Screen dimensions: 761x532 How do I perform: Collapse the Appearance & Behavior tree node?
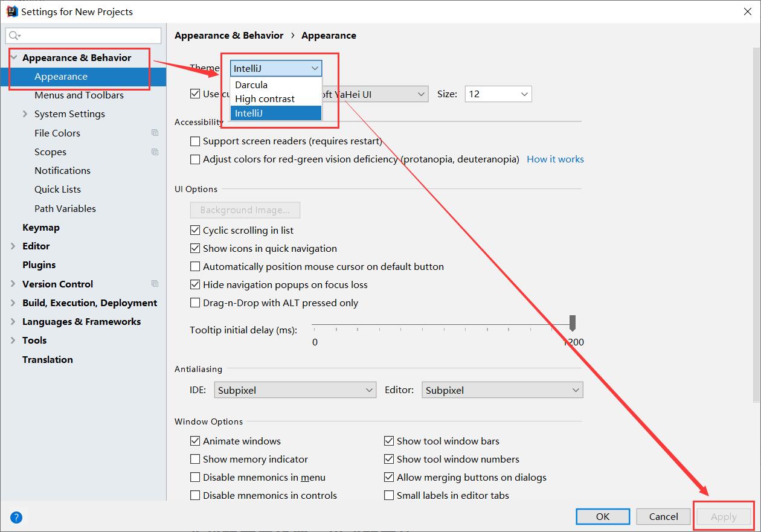[13, 57]
